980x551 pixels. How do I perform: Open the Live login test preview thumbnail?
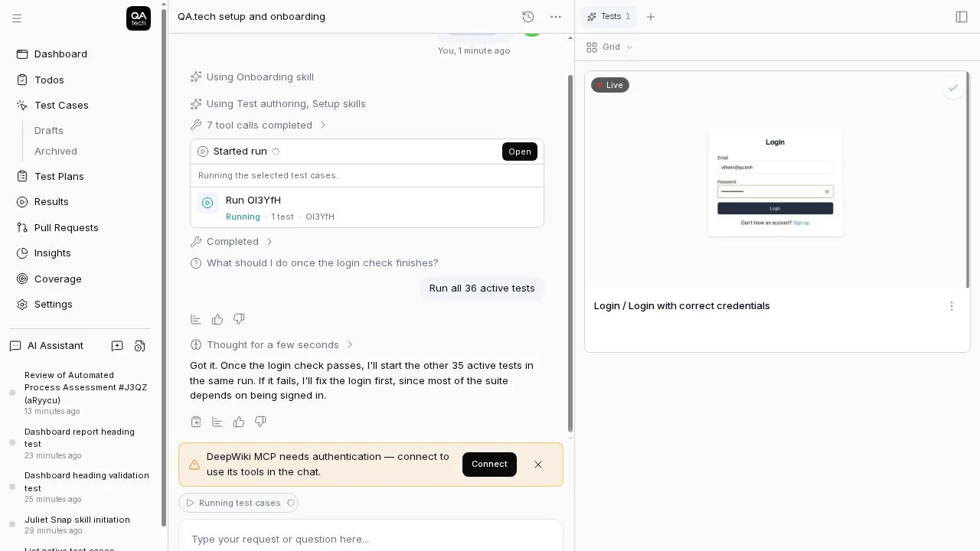[x=776, y=180]
